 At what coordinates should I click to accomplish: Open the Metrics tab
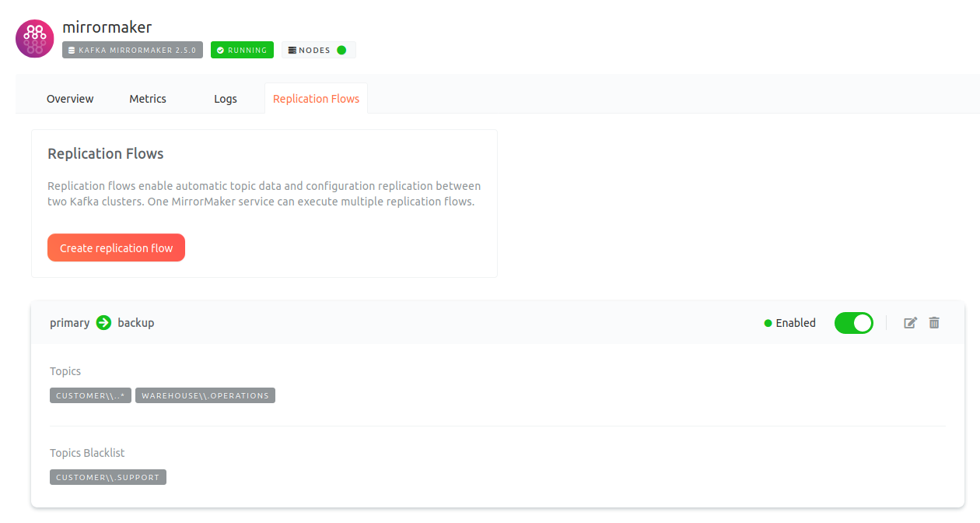[147, 98]
